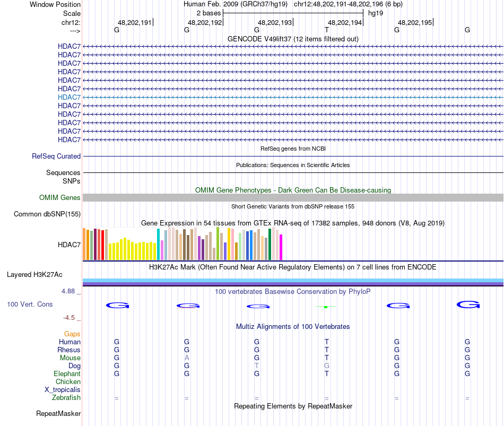Click 'Publications: Sequences in Scientific Articles' title
Viewport: 504px width, 426px height.
click(293, 165)
